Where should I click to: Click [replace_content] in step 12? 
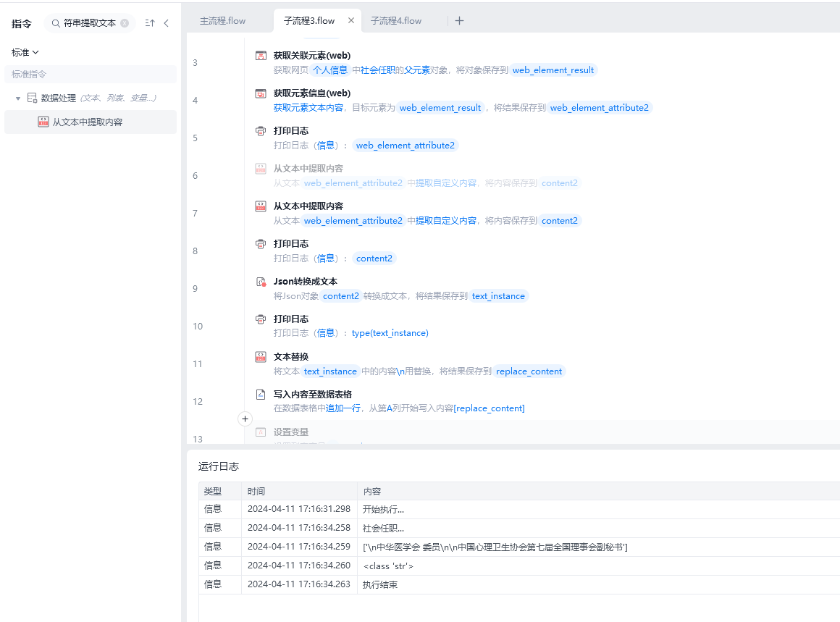[x=489, y=408]
